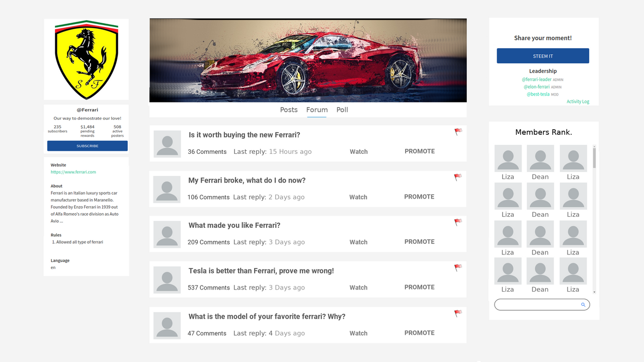Watch the "Is it worth buying the new Ferrari?" thread
Viewport: 644px width, 362px height.
[x=359, y=151]
